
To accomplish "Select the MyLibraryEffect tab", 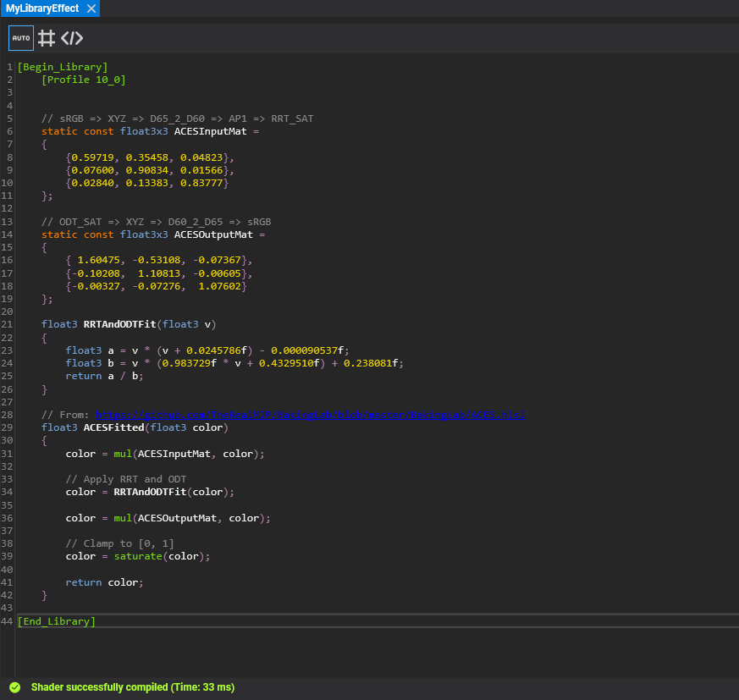I will coord(42,8).
